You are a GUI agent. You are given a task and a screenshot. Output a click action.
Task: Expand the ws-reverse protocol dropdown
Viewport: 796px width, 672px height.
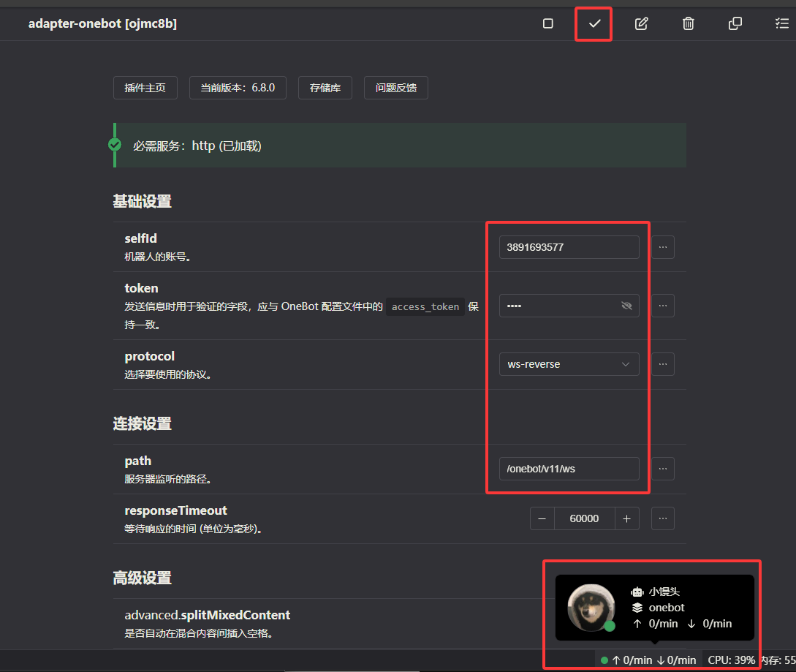pyautogui.click(x=569, y=364)
